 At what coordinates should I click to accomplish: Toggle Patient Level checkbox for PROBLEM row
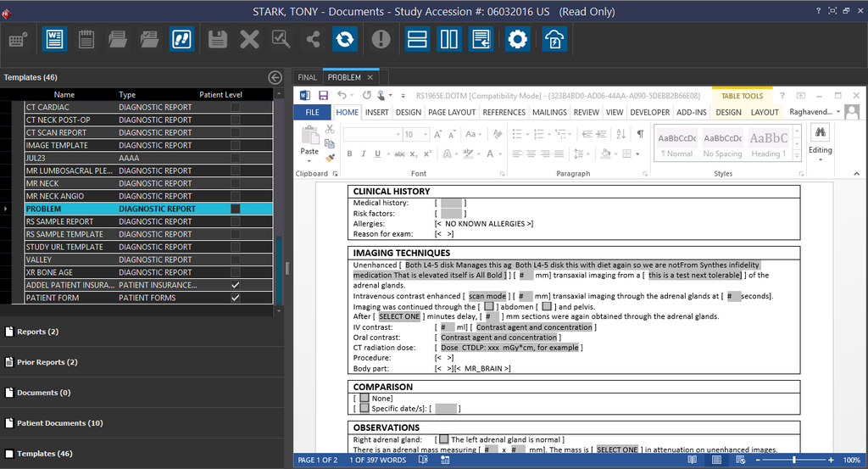point(236,209)
